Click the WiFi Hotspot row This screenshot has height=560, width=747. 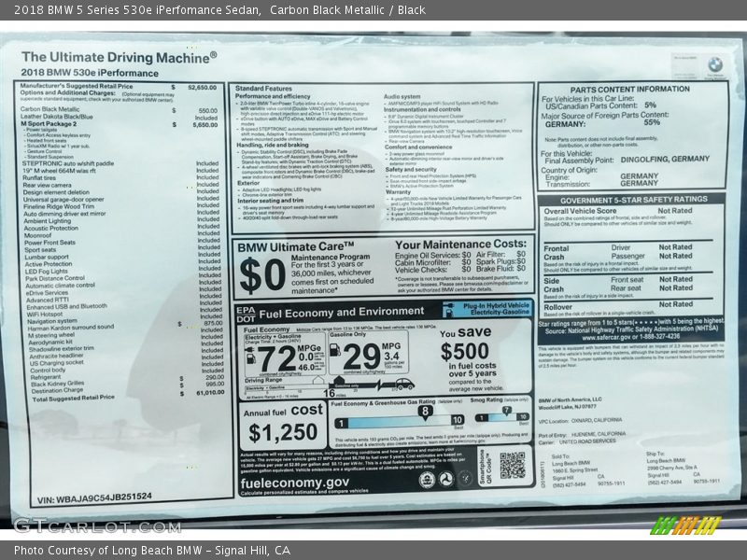tap(124, 315)
